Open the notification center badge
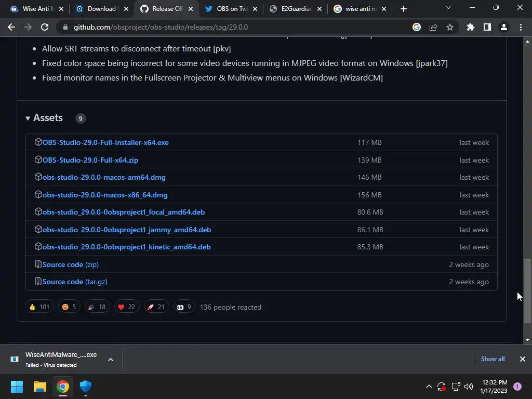 517,387
